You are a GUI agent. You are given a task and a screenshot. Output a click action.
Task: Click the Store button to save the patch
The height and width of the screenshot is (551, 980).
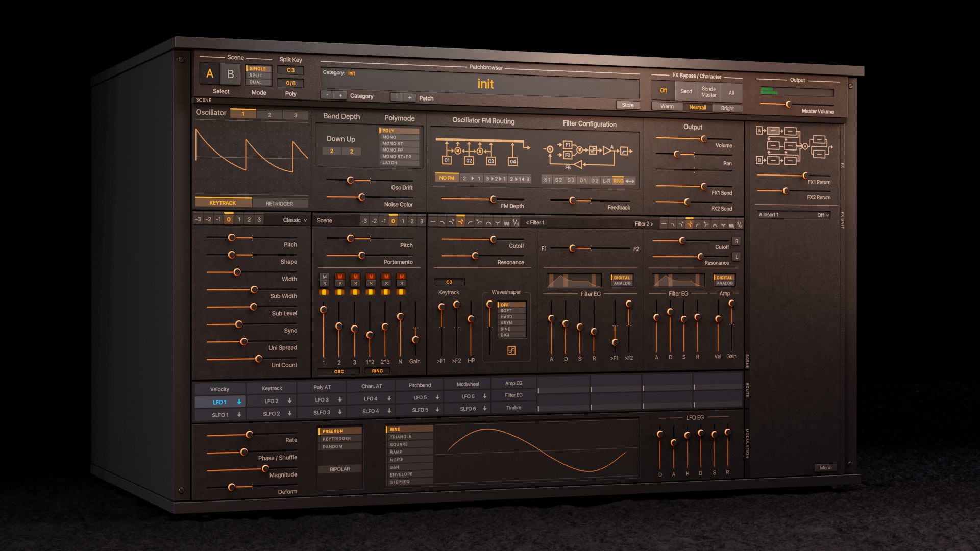(627, 105)
